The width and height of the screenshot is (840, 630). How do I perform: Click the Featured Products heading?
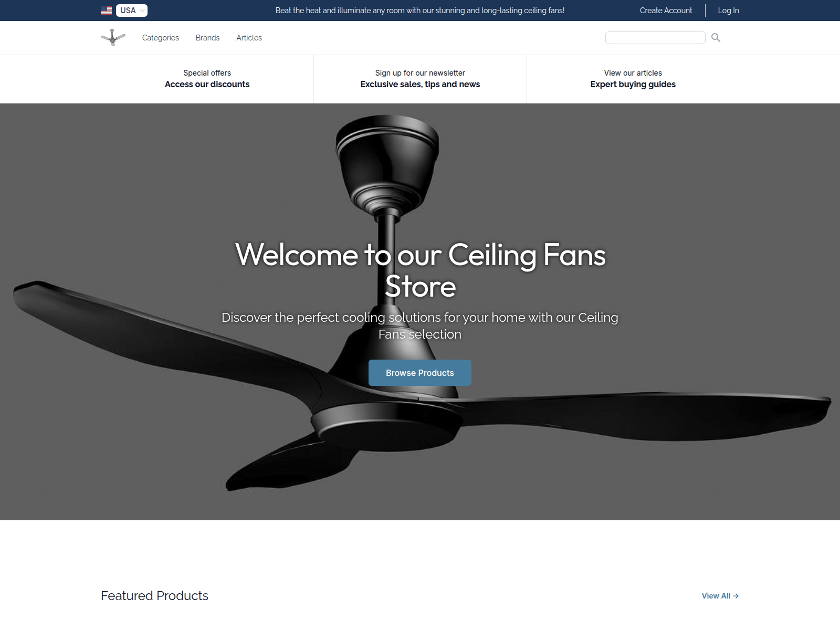[154, 595]
